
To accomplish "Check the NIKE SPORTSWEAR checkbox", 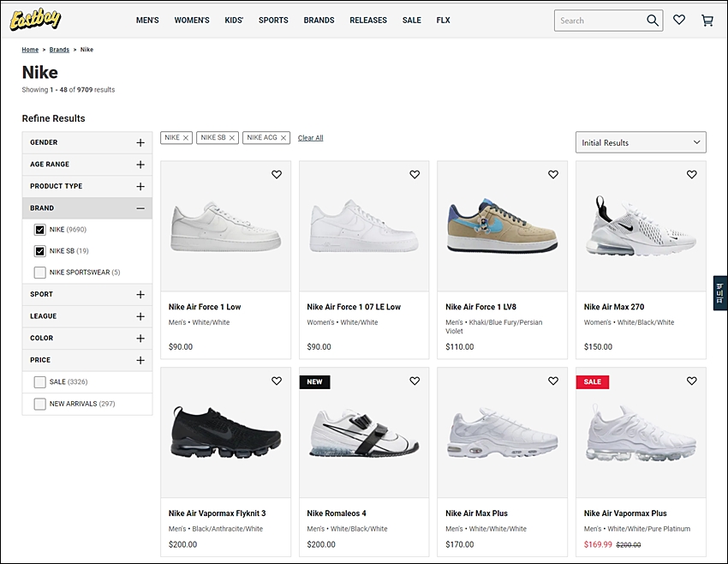I will [x=40, y=273].
